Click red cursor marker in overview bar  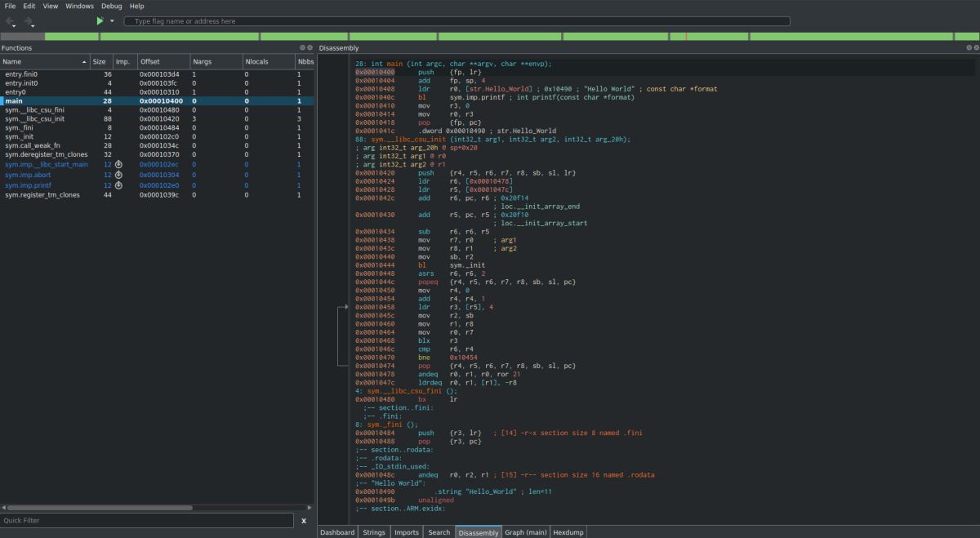click(686, 36)
